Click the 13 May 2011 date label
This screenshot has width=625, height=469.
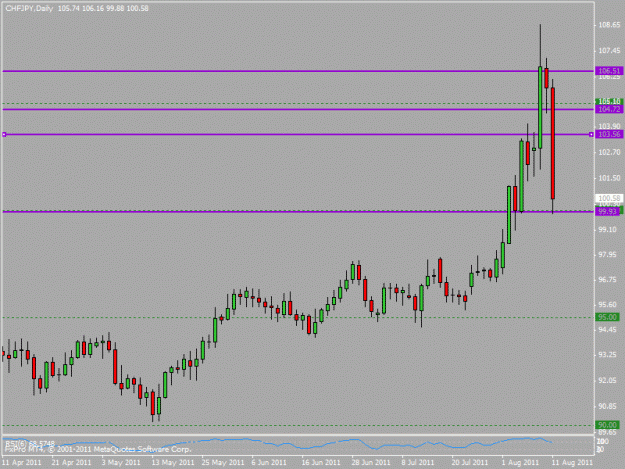click(x=173, y=462)
